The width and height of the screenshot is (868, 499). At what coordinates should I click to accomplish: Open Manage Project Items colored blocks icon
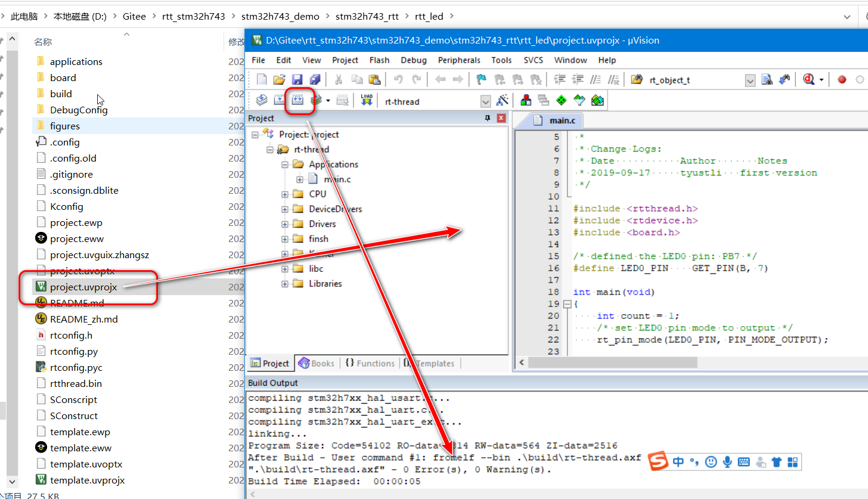pos(526,100)
